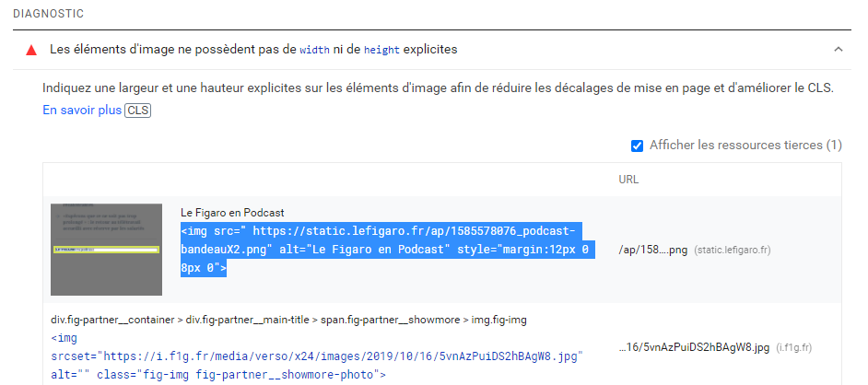Click the img srcset code snippet
This screenshot has height=385, width=868.
[319, 356]
